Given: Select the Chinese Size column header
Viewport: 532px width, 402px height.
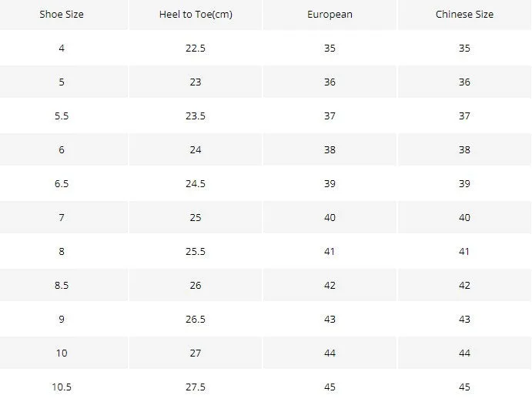Looking at the screenshot, I should [464, 15].
